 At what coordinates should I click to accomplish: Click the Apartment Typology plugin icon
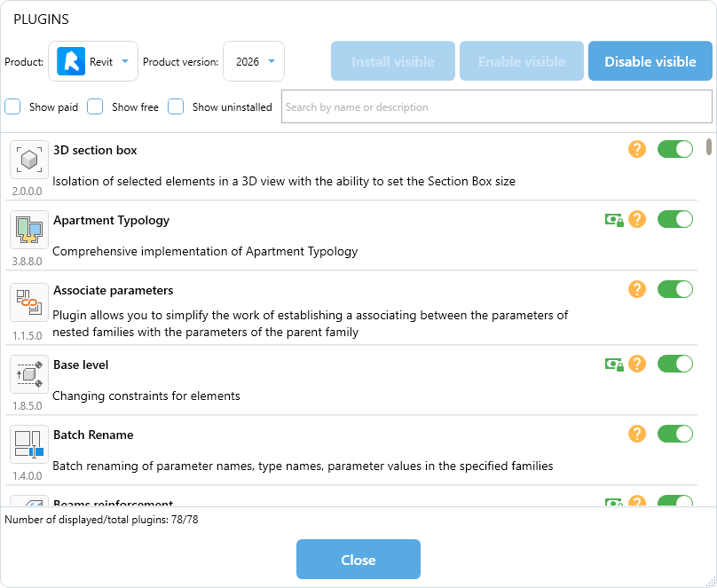(x=29, y=230)
